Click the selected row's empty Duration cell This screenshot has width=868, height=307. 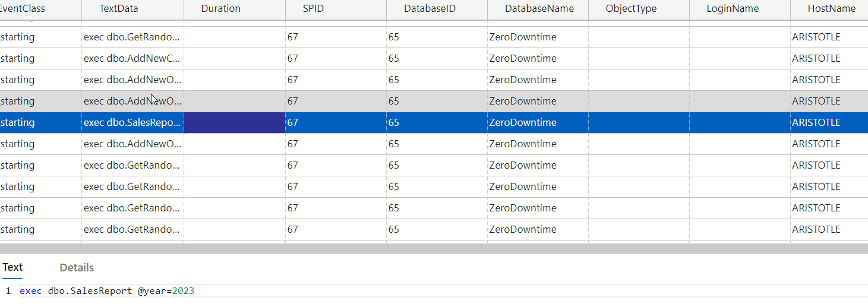[x=235, y=123]
